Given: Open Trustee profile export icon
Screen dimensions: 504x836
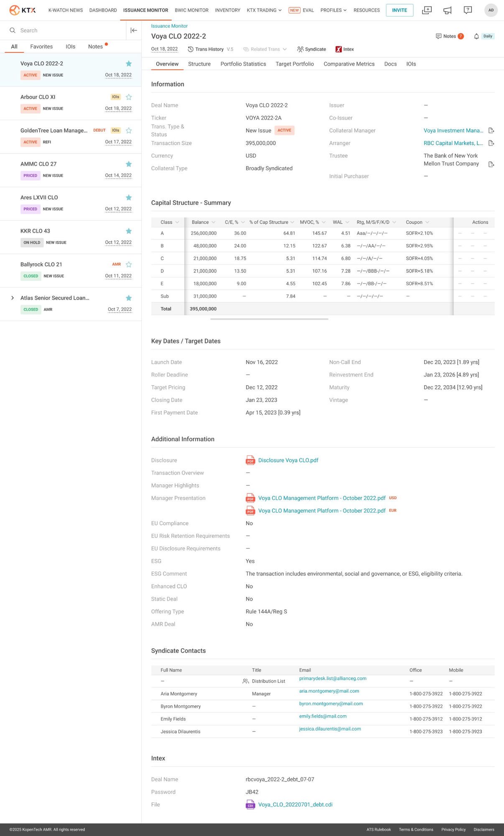Looking at the screenshot, I should 491,164.
